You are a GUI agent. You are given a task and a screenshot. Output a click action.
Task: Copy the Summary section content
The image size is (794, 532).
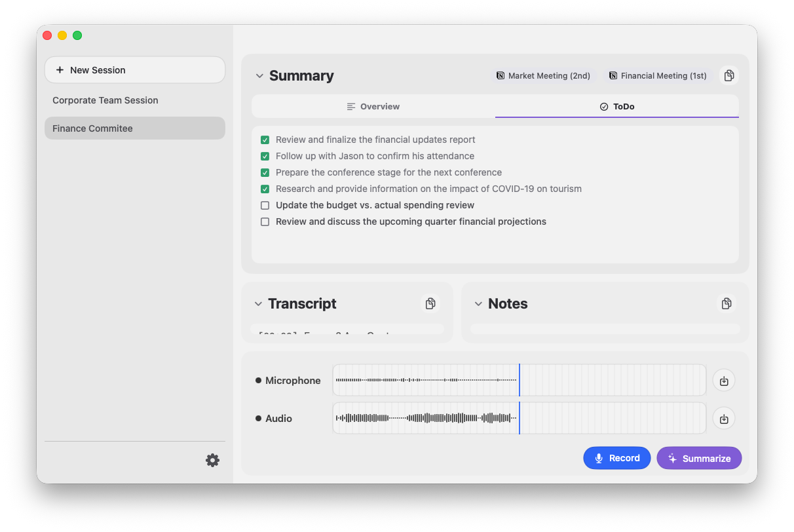coord(728,75)
